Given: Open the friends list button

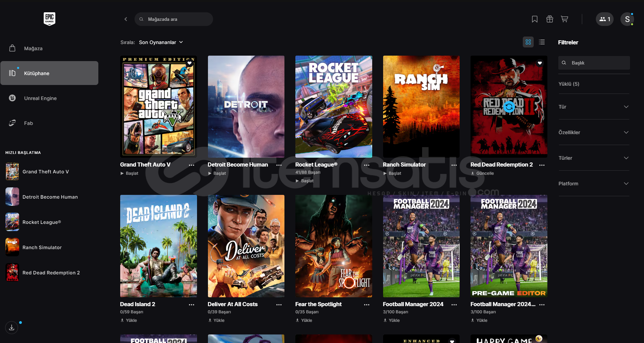Looking at the screenshot, I should 605,19.
